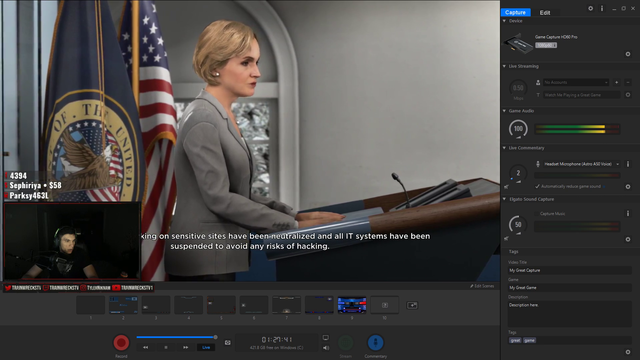Open Tags section settings gear
The width and height of the screenshot is (640, 360).
point(628,352)
